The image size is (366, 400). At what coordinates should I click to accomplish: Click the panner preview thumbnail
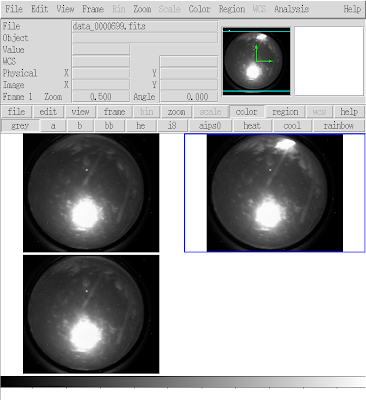256,61
